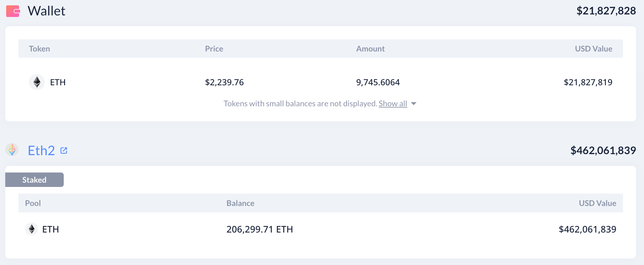Viewport: 644px width, 265px height.
Task: Click the Price column header
Action: (214, 49)
